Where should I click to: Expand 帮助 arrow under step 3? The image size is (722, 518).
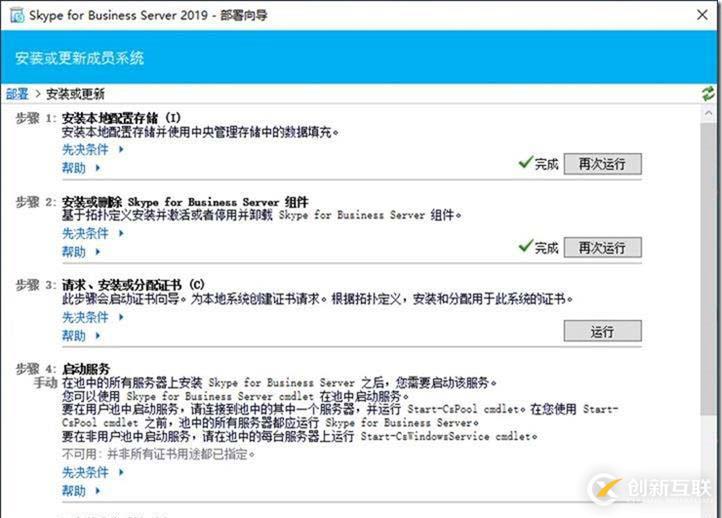[98, 336]
